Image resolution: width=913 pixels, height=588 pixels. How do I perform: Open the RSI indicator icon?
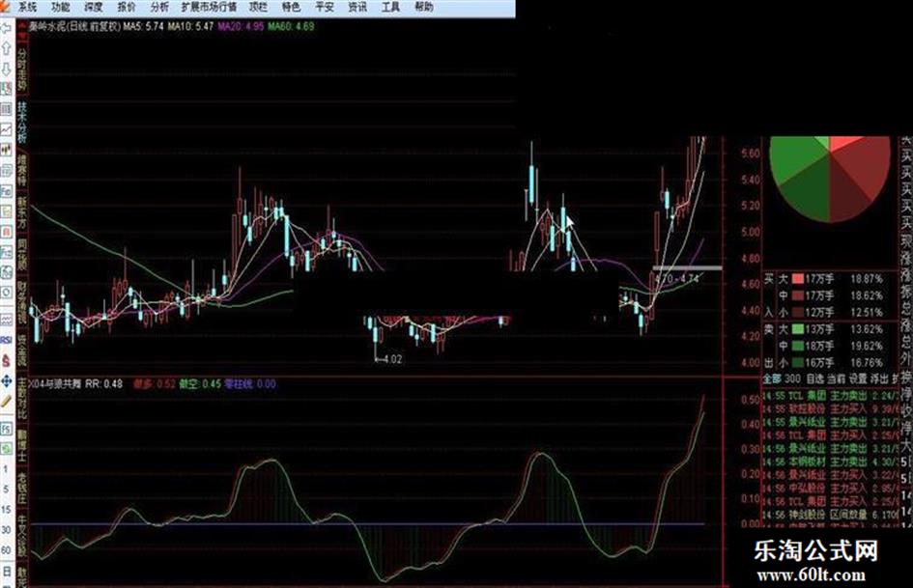7,340
